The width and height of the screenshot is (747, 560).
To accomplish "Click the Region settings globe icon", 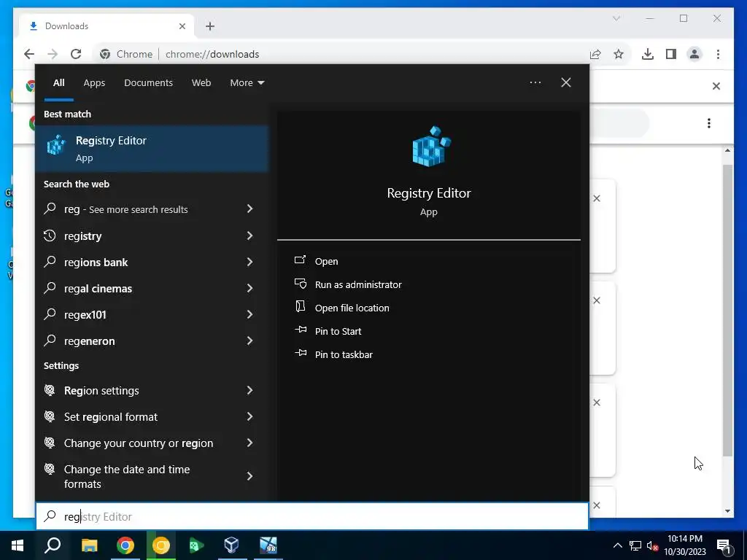I will tap(50, 390).
